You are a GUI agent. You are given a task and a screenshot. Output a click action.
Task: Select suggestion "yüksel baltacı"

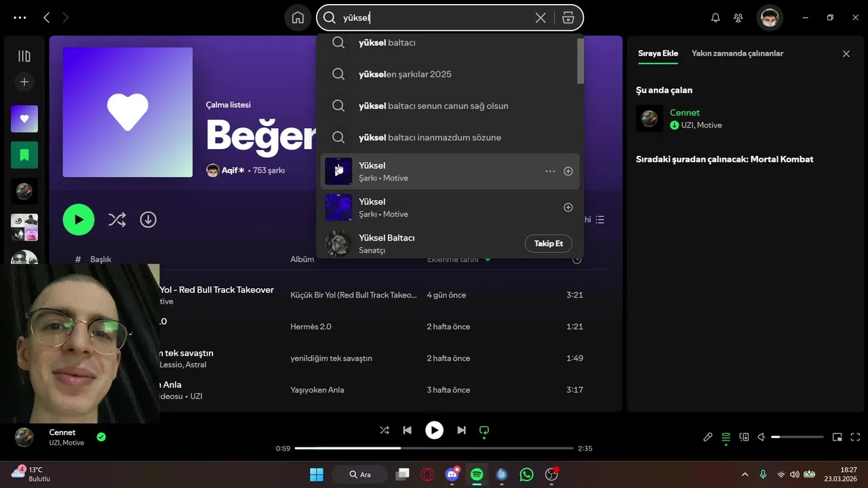click(387, 43)
